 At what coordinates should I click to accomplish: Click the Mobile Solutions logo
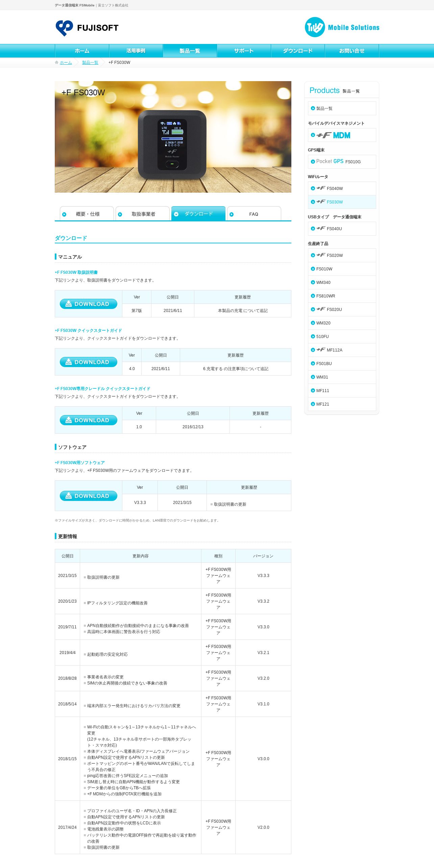click(x=342, y=27)
